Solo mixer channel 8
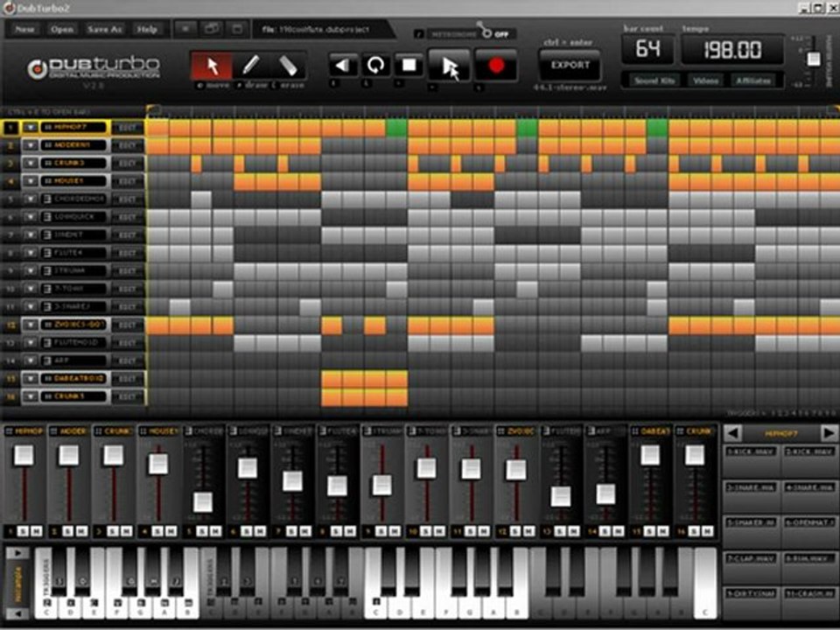 [x=336, y=531]
